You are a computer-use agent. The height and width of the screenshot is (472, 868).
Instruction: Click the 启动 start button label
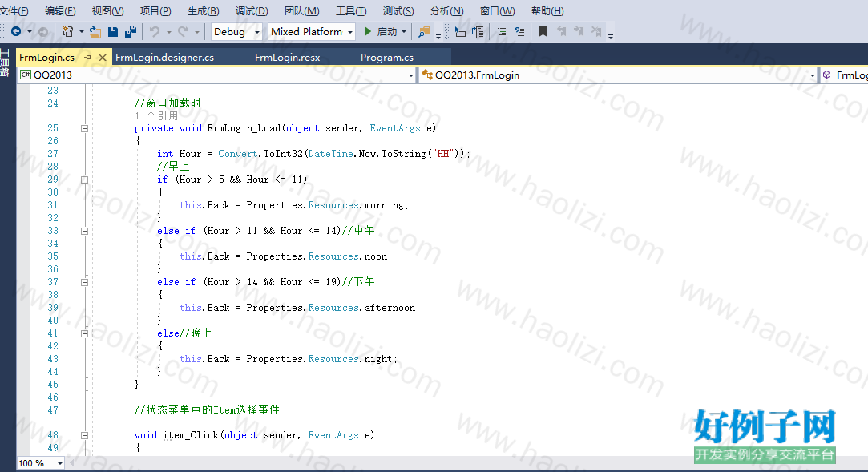[387, 32]
